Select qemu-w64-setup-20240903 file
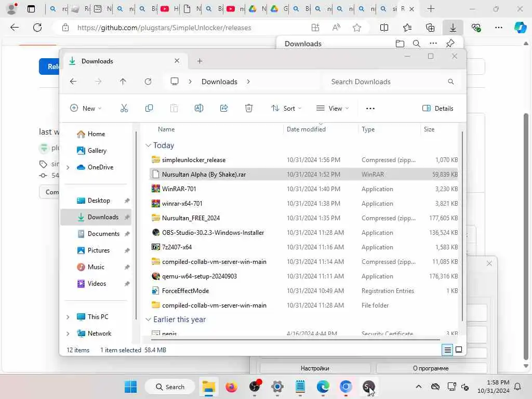 point(303,276)
